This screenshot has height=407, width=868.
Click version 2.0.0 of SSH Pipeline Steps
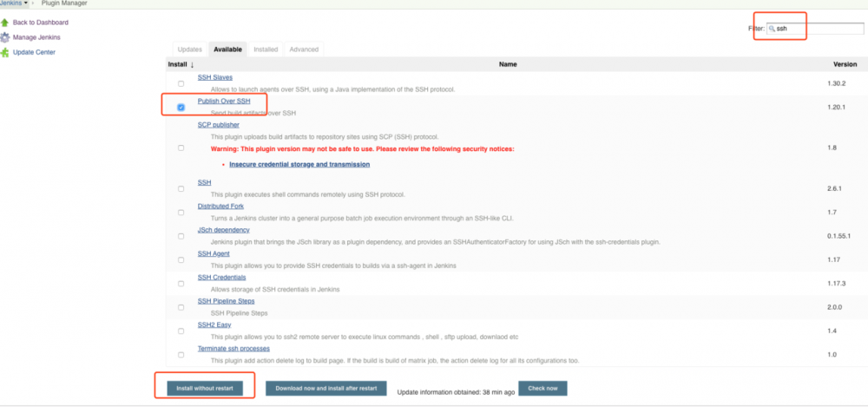(x=833, y=307)
